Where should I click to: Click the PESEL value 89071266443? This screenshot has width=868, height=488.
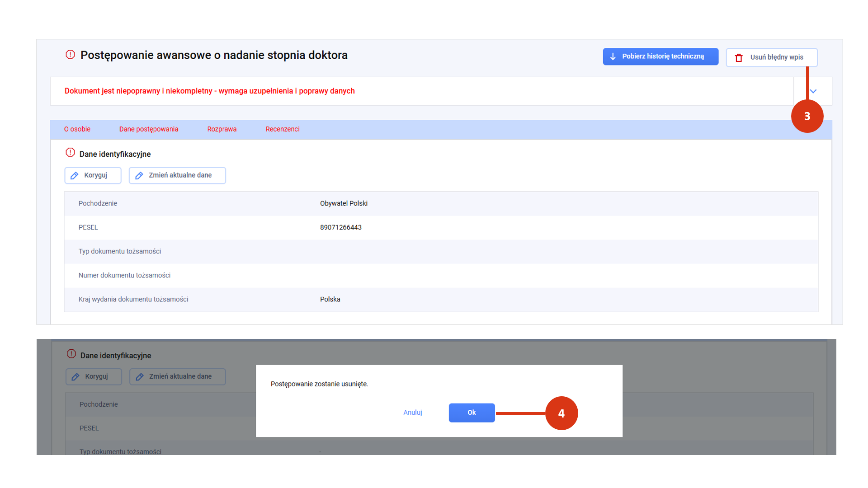[341, 227]
